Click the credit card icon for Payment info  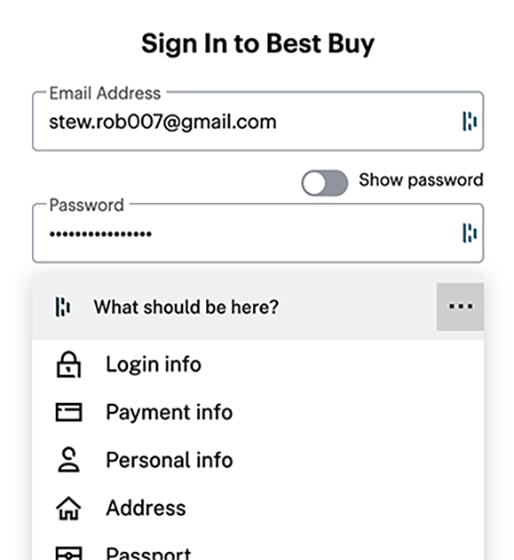pos(69,412)
